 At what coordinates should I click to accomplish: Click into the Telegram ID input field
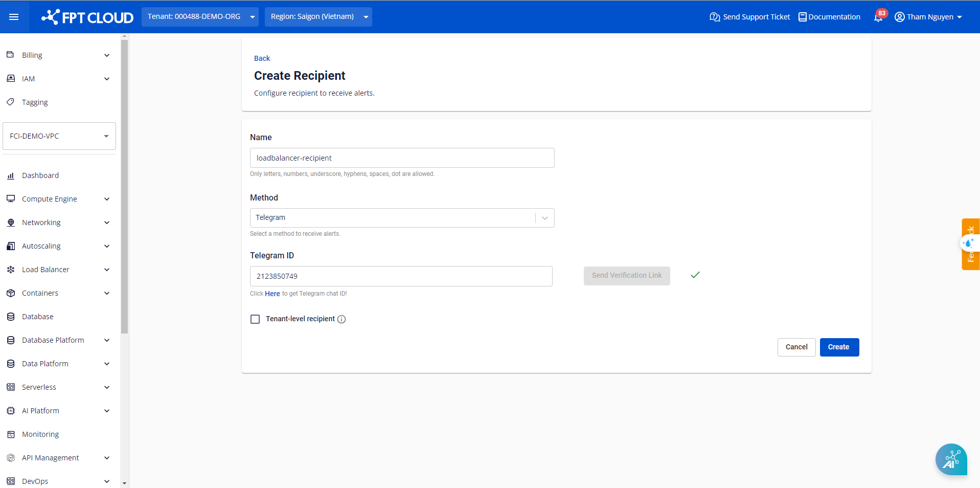401,276
